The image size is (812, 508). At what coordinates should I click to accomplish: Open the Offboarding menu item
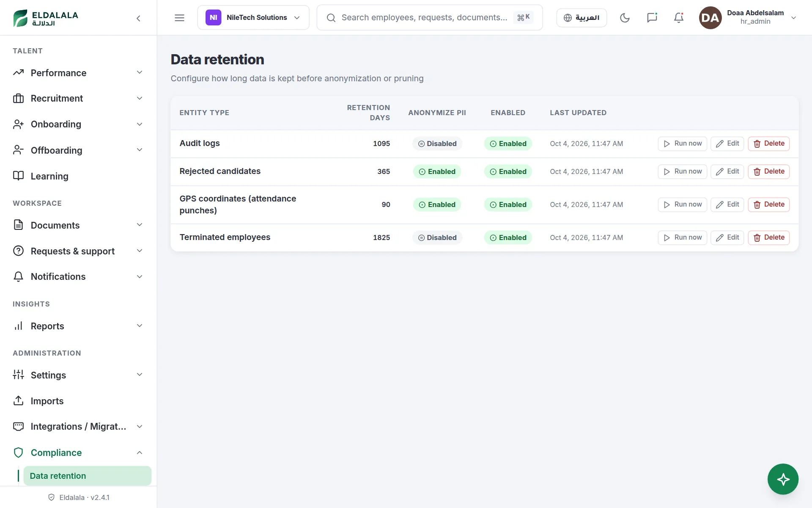[78, 150]
